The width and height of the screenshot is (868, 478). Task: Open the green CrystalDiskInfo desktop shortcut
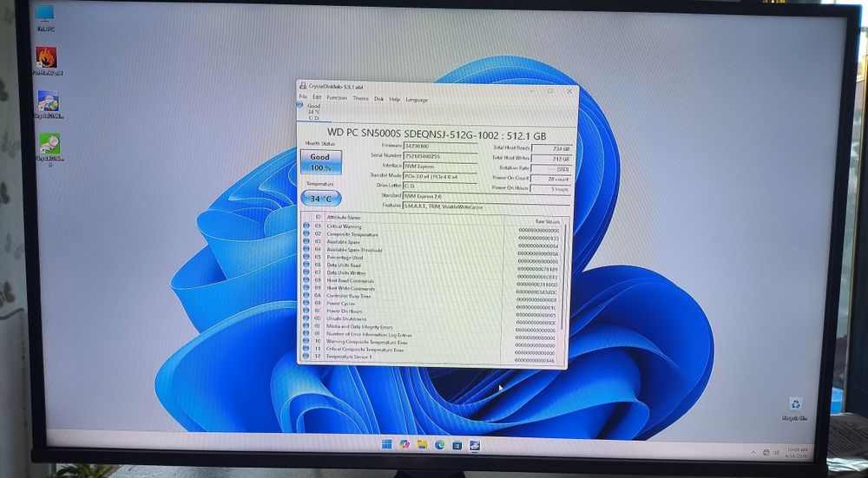pos(49,148)
